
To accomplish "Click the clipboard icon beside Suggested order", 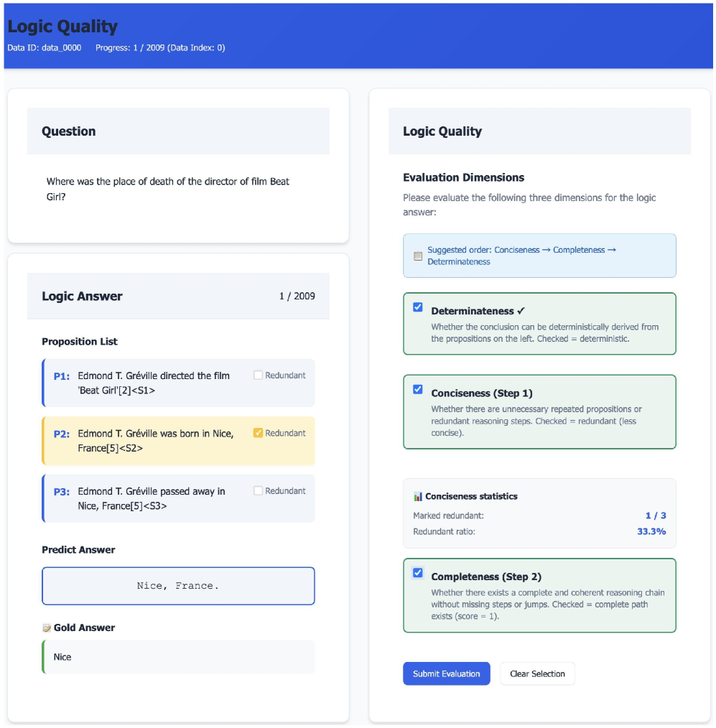I will pyautogui.click(x=418, y=256).
